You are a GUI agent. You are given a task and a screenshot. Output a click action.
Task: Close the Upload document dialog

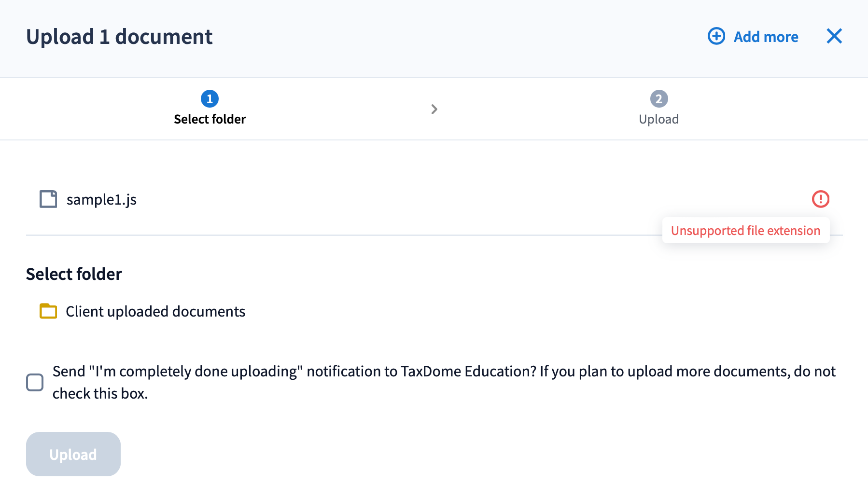[834, 36]
